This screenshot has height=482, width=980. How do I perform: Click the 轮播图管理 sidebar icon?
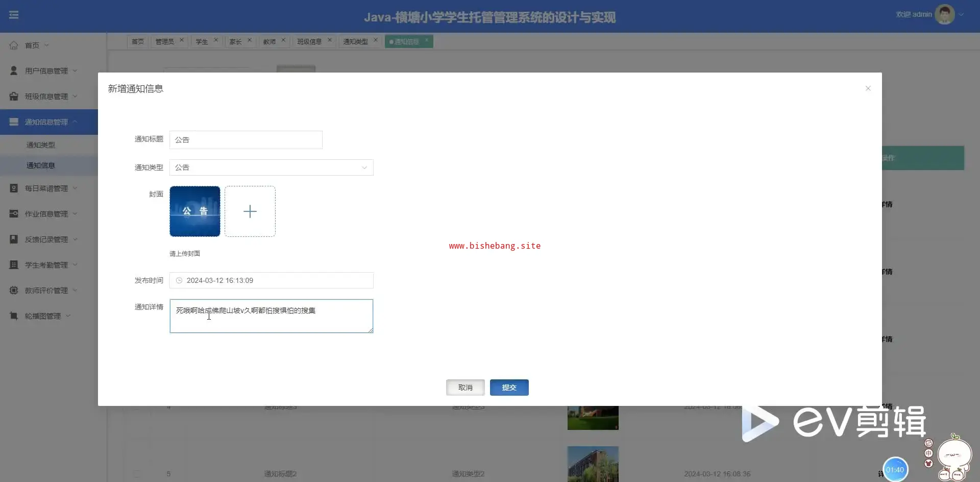(x=14, y=316)
